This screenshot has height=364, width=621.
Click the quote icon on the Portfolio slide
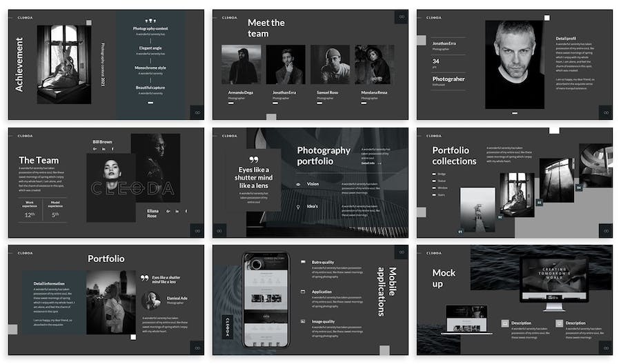click(x=145, y=278)
